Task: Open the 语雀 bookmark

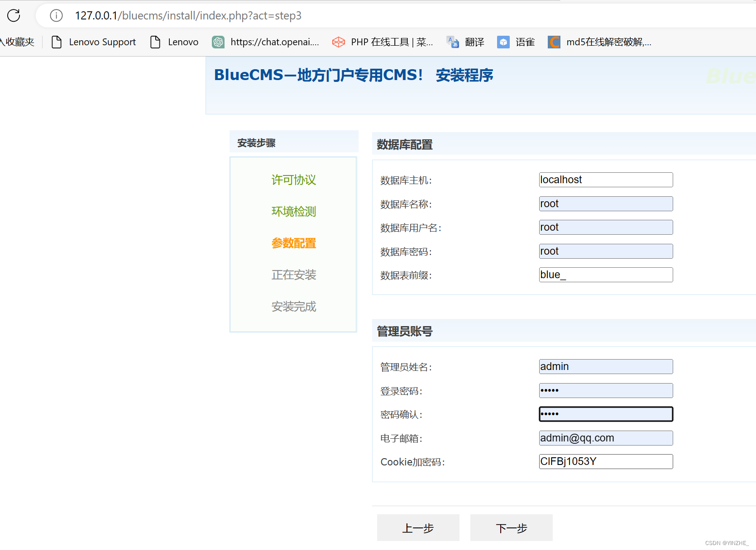Action: point(516,42)
